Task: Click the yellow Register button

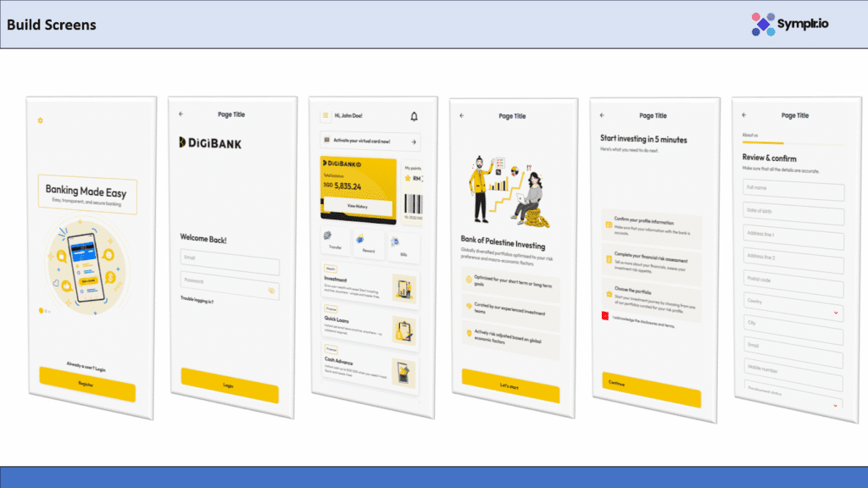Action: 87,390
